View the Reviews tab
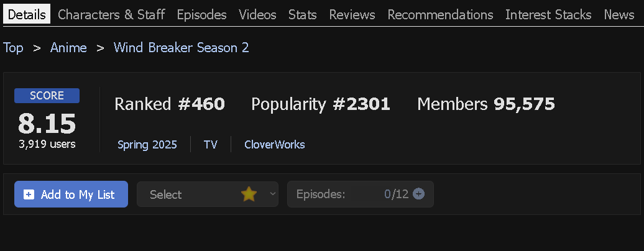The width and height of the screenshot is (644, 251). point(352,15)
